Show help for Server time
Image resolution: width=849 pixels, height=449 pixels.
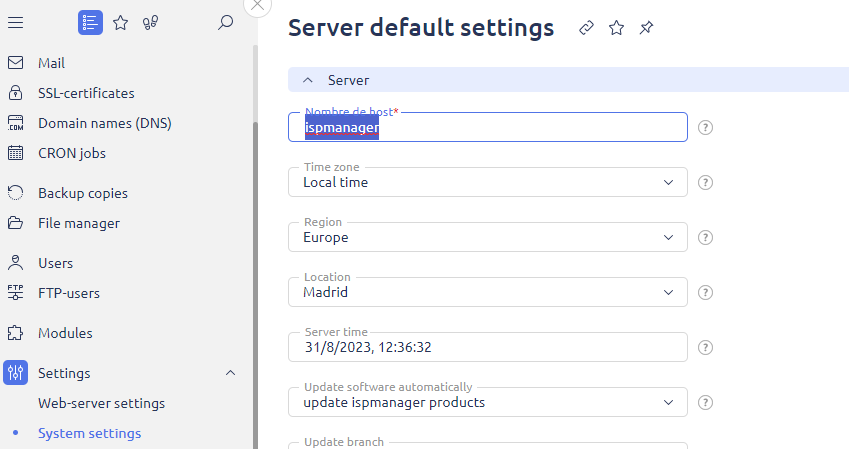click(x=705, y=347)
